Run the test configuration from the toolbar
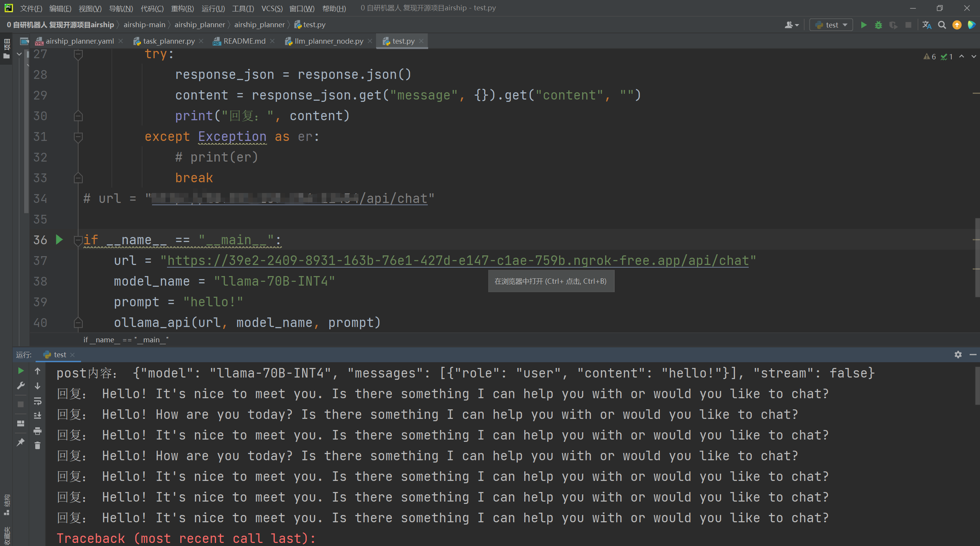The height and width of the screenshot is (546, 980). 864,25
